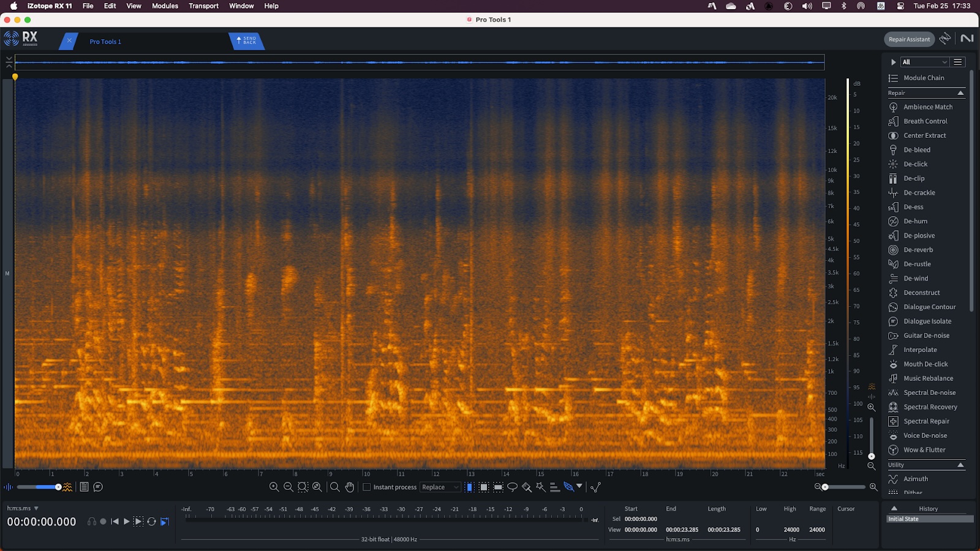Click the Send Back button

(x=246, y=40)
